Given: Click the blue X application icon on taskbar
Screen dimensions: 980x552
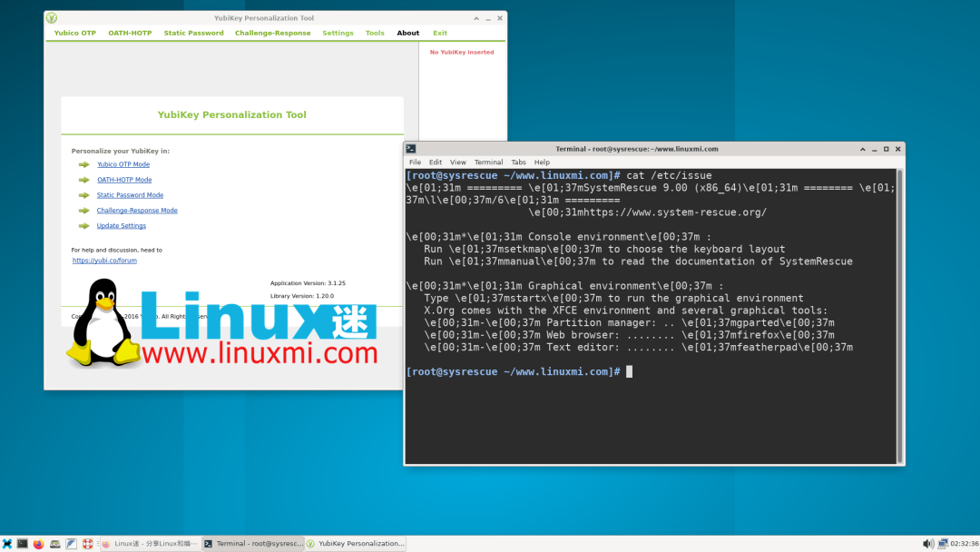Looking at the screenshot, I should click(7, 543).
